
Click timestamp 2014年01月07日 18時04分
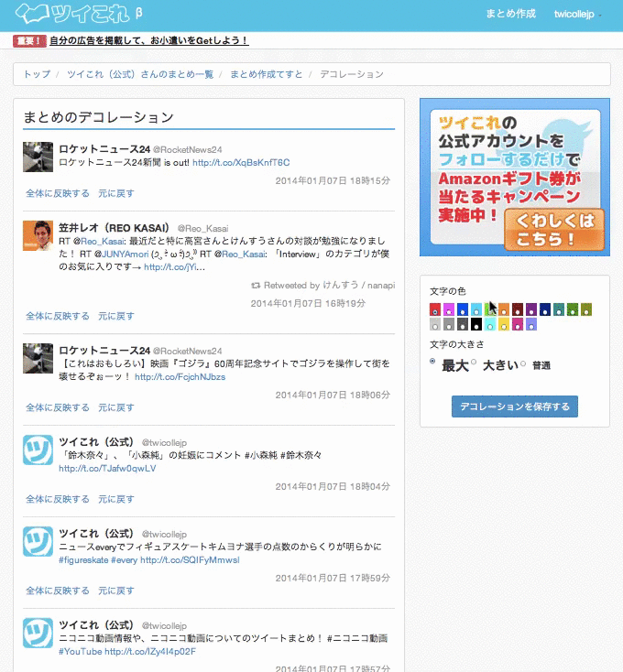pos(333,486)
